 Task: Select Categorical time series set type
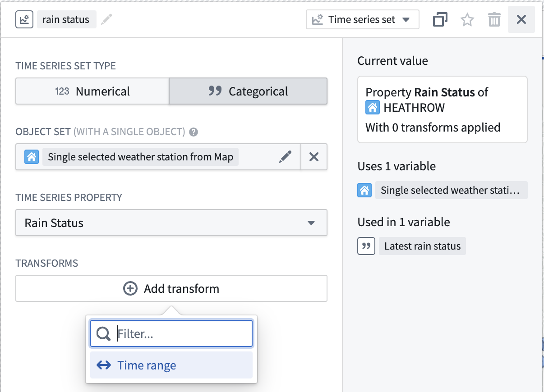248,91
